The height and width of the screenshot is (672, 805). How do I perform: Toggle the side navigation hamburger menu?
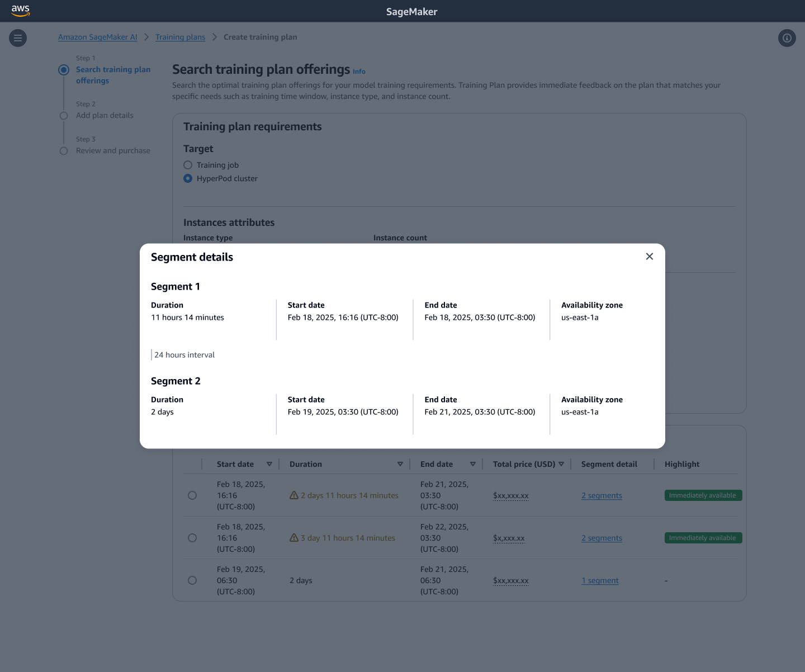click(x=18, y=38)
